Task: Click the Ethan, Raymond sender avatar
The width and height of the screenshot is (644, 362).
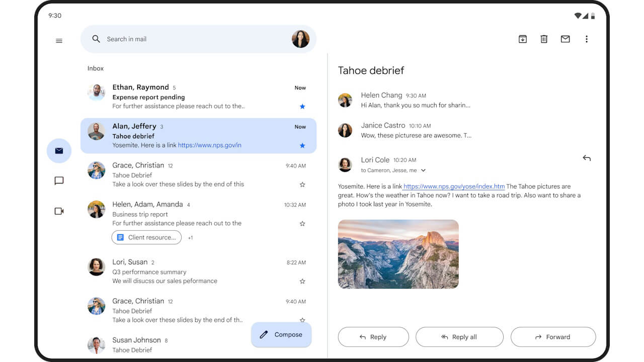Action: click(96, 93)
